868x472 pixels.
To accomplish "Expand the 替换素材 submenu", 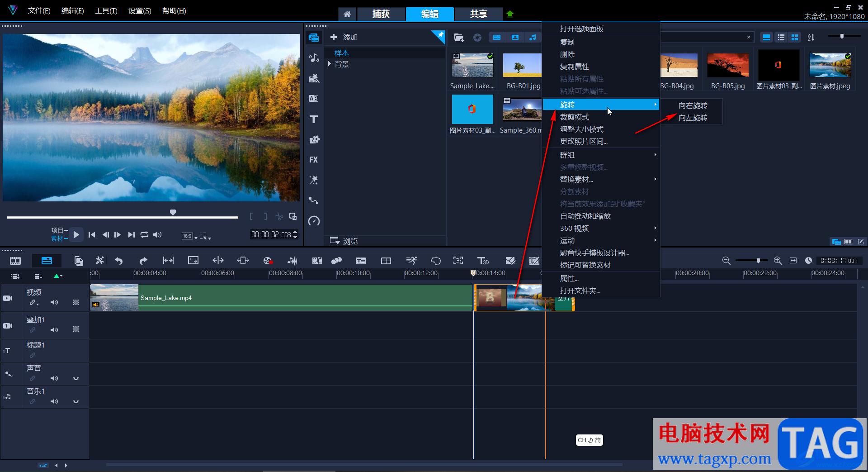I will click(x=601, y=179).
